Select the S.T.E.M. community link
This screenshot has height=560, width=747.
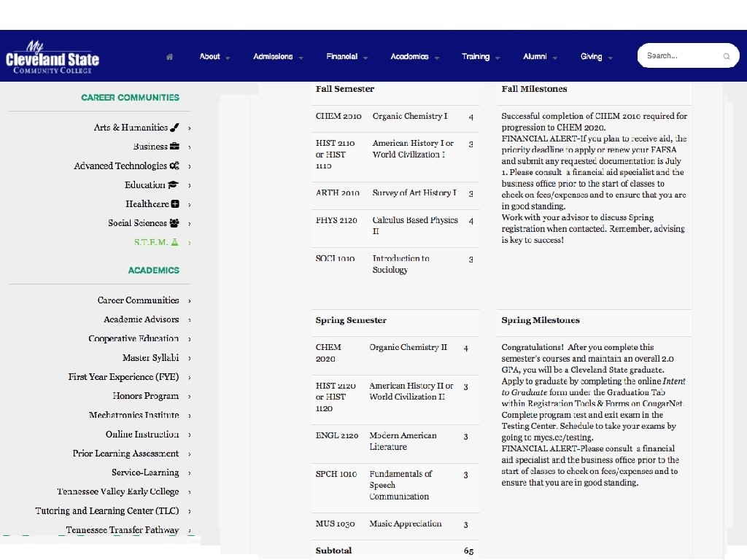[x=151, y=242]
